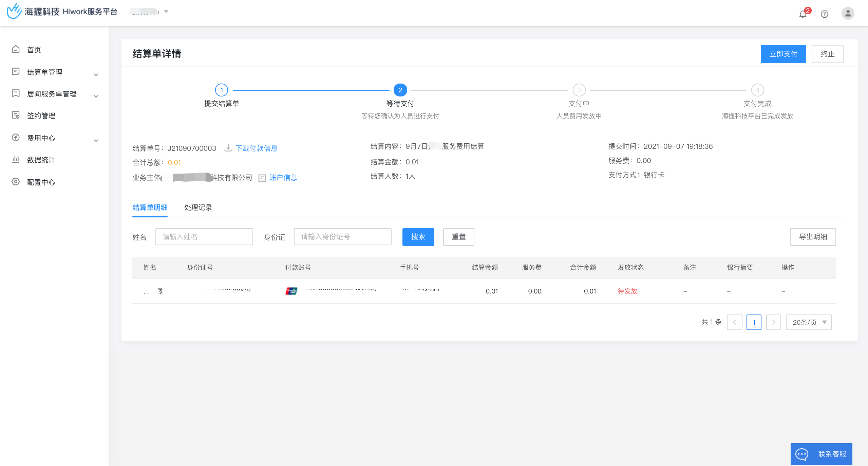Open the help question-mark icon
Screen dimensions: 868x466
click(825, 14)
